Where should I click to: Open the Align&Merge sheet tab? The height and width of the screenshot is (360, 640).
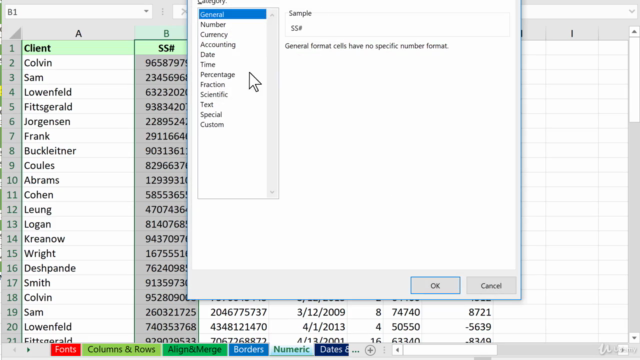195,350
